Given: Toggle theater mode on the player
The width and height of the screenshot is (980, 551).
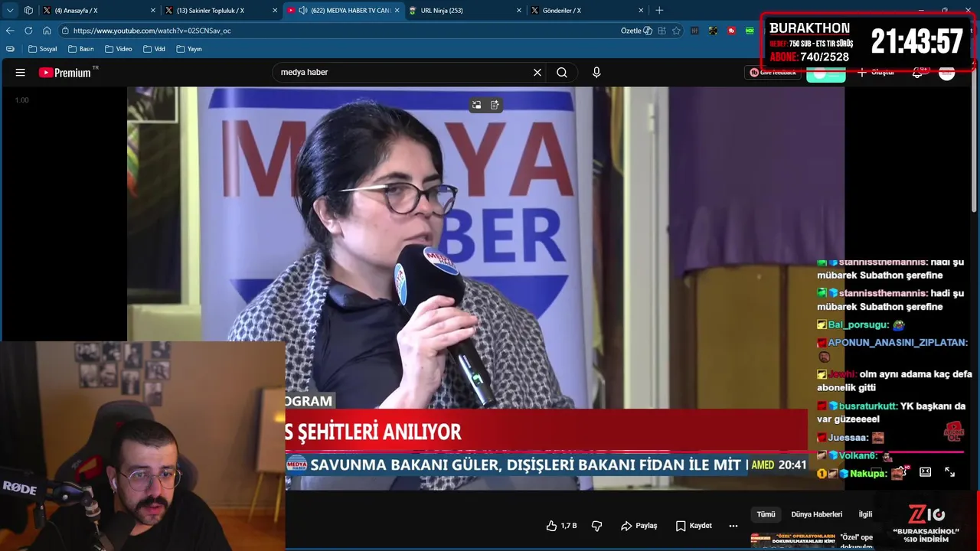Looking at the screenshot, I should point(925,472).
